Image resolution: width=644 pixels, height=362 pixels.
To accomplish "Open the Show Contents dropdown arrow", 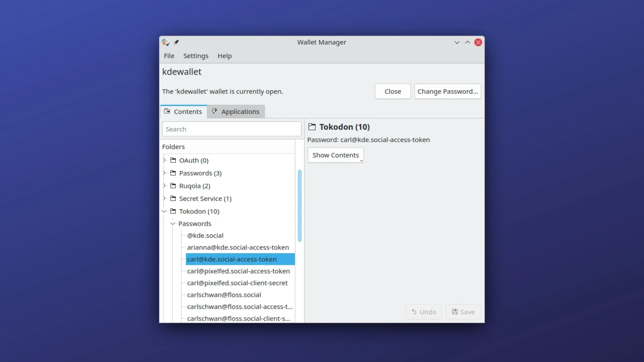I will 361,160.
